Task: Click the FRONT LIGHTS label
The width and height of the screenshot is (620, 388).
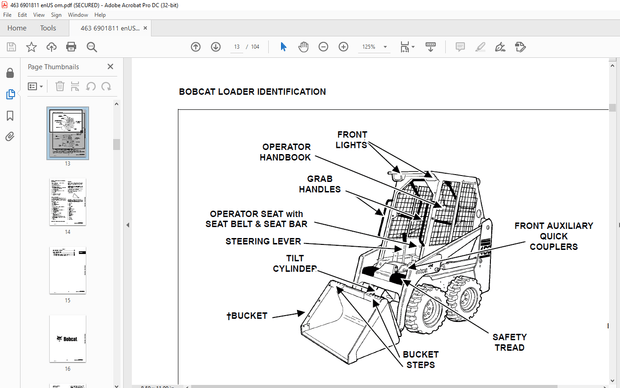Action: (x=352, y=140)
